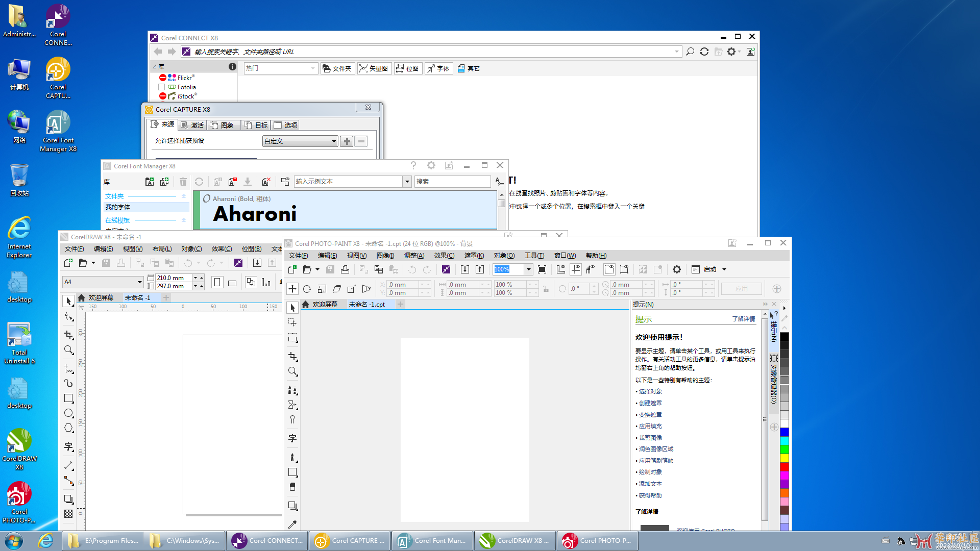Toggle the 矢量图 filter in Corel CONNECT
980x551 pixels.
[374, 68]
